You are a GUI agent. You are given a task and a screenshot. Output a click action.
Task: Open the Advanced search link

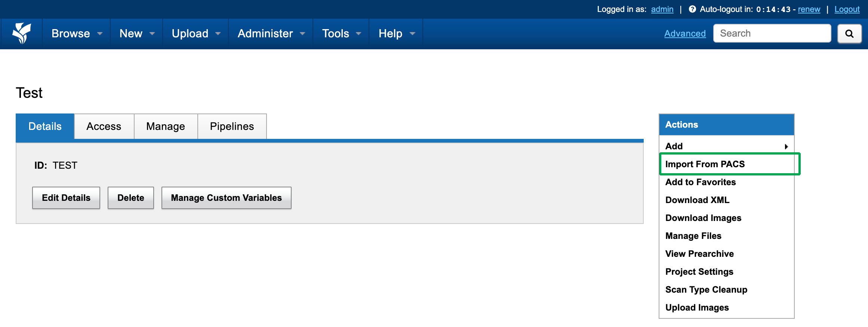685,34
